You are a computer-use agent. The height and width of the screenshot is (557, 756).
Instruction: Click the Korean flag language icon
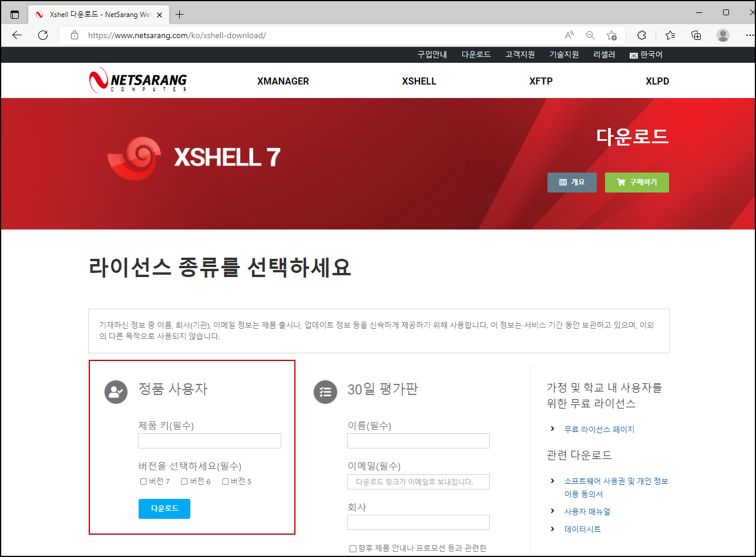tap(633, 55)
